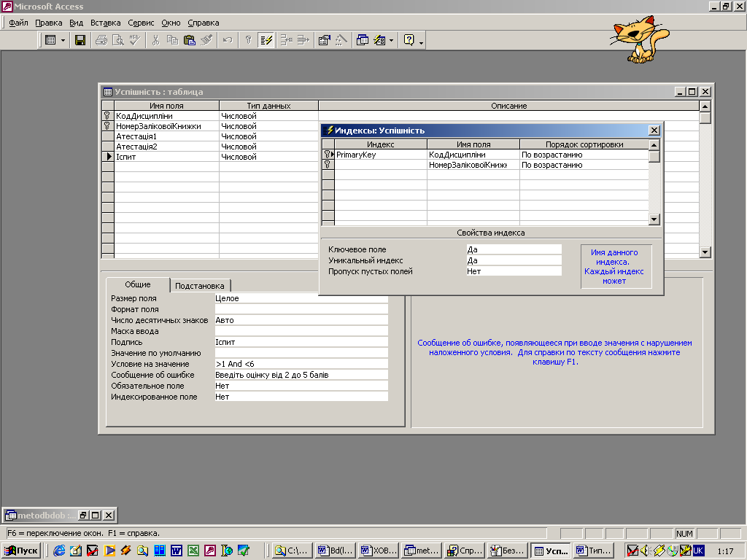Click the Описание column header
The height and width of the screenshot is (560, 747).
click(508, 106)
